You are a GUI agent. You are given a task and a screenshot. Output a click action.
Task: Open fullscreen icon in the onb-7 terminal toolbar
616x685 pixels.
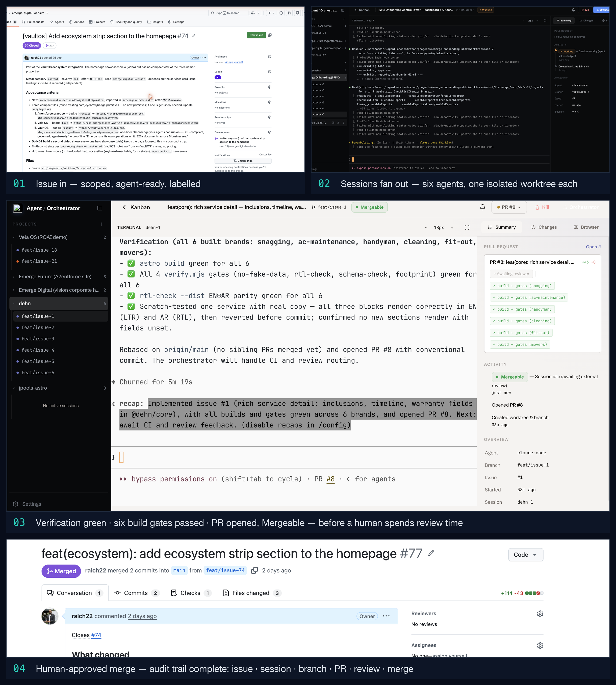point(545,21)
